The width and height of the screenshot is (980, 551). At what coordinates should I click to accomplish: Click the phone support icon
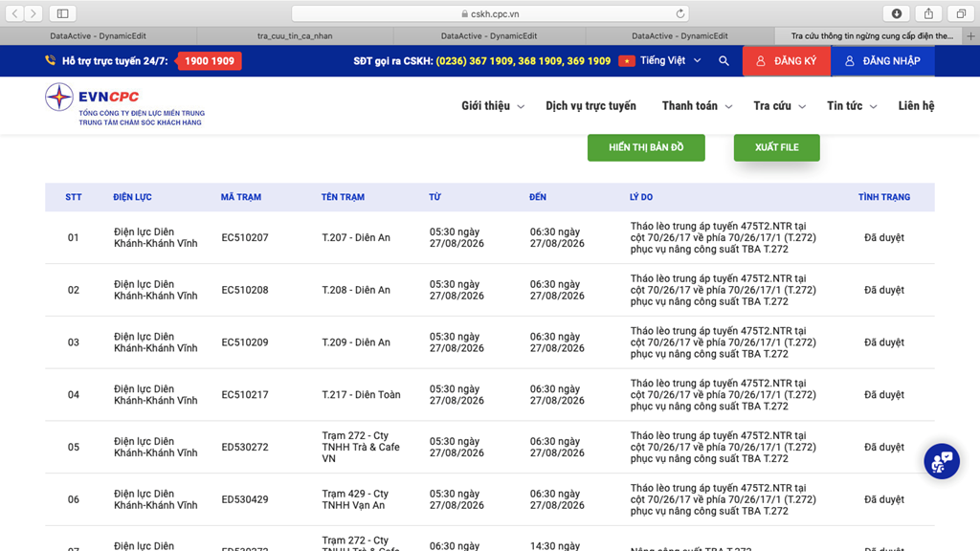pyautogui.click(x=50, y=60)
